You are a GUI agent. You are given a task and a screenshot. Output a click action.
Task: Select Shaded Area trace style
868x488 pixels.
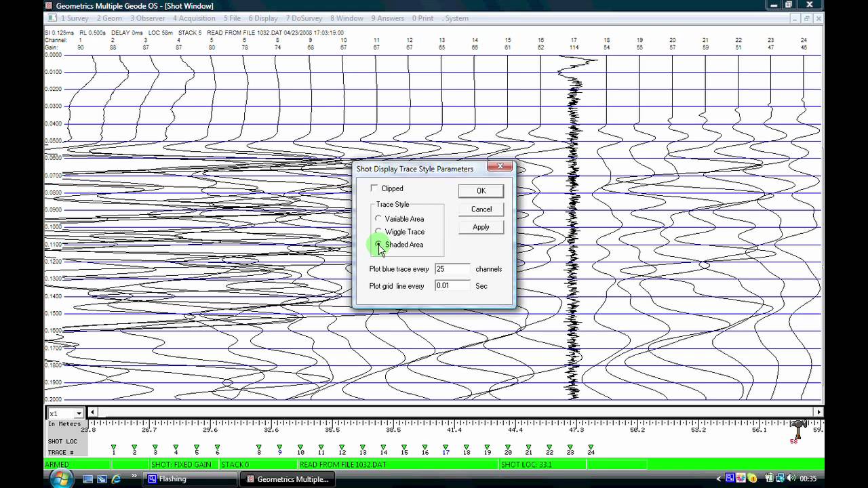pyautogui.click(x=378, y=245)
